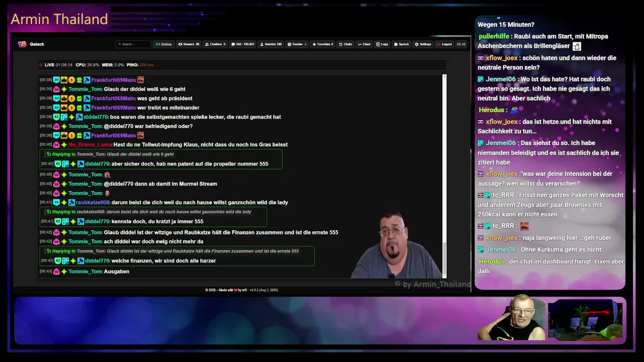The image size is (644, 362).
Task: Click the hammer badge beside raubkatze008
Action: (x=71, y=203)
